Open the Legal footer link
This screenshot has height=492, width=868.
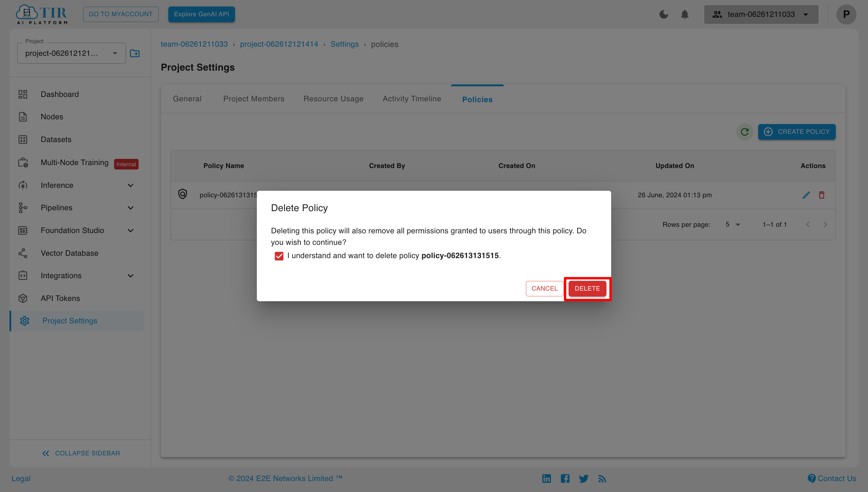tap(21, 478)
